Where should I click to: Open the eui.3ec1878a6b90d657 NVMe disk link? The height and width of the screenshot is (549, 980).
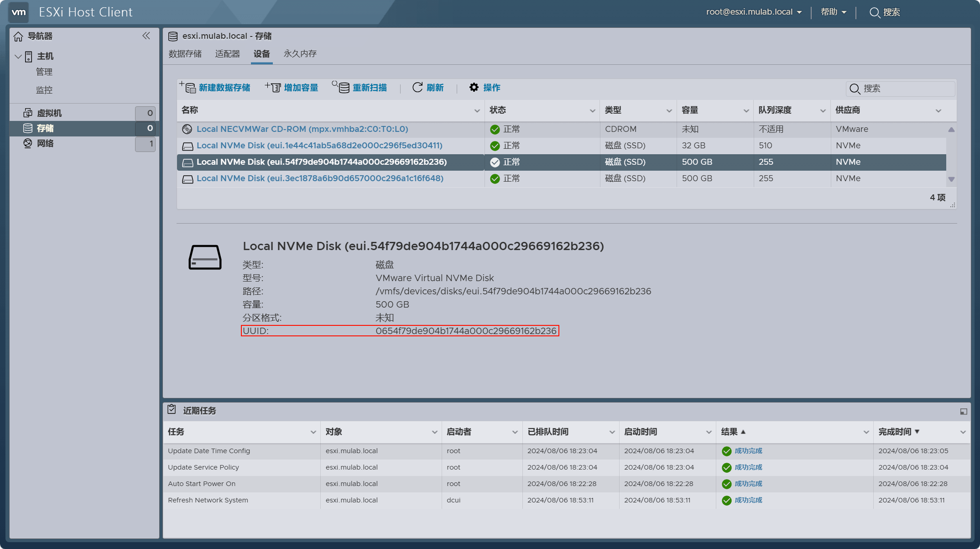[x=320, y=178]
